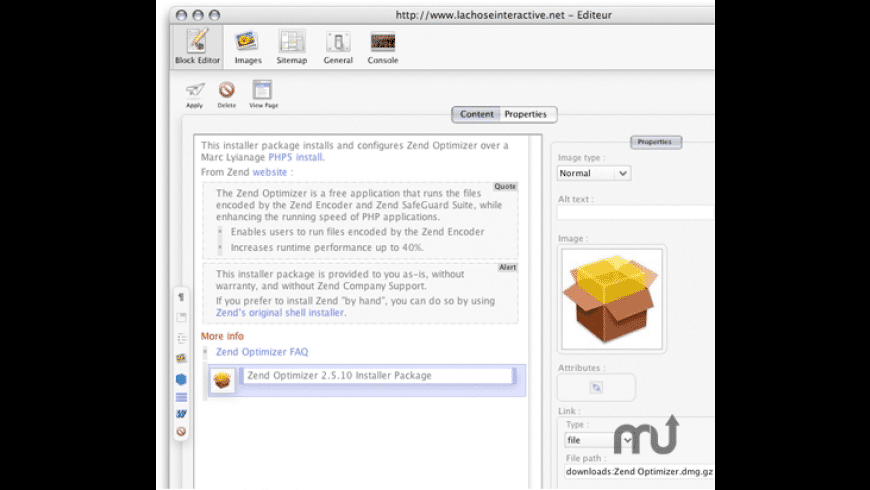Viewport: 870px width, 490px height.
Task: Click the small Properties panel header button
Action: 656,142
